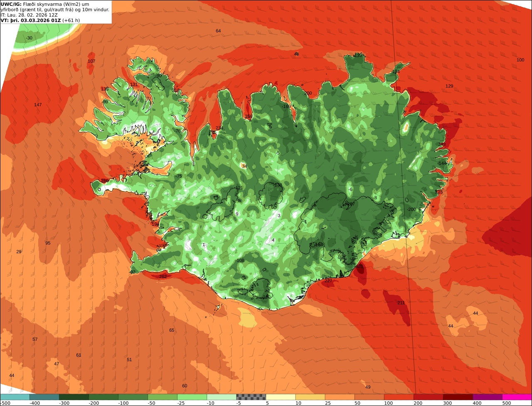Click the light teal swatch between -500 and -400
The height and width of the screenshot is (406, 532).
(x=15, y=397)
